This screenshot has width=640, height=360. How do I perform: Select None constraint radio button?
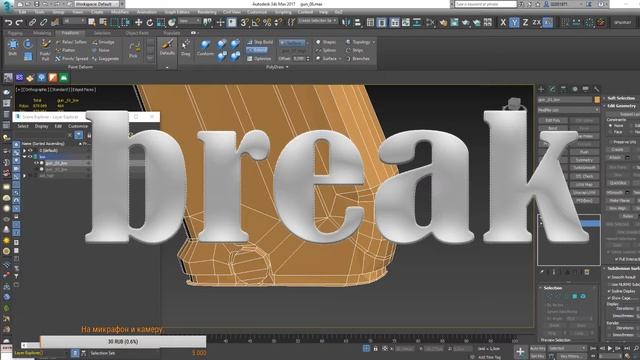coord(611,126)
